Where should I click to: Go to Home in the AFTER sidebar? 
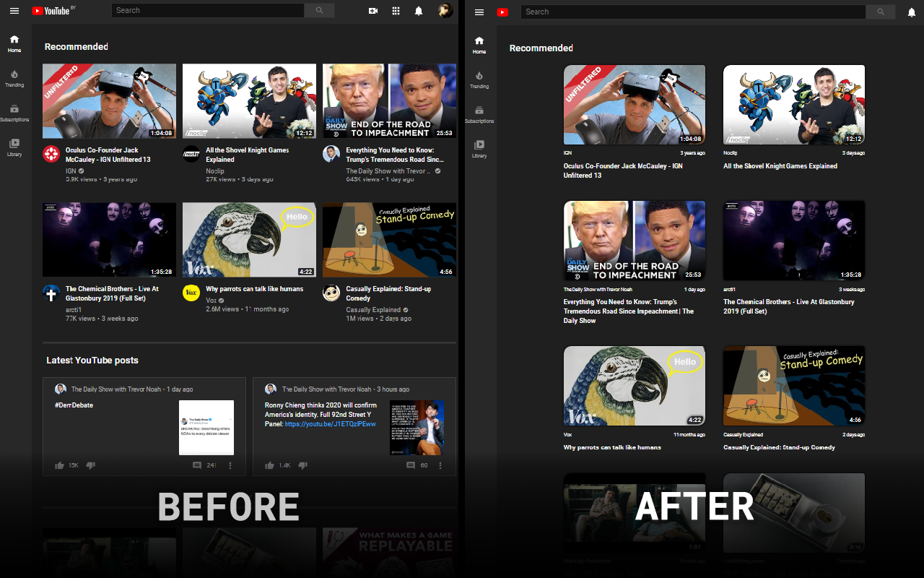pyautogui.click(x=479, y=45)
